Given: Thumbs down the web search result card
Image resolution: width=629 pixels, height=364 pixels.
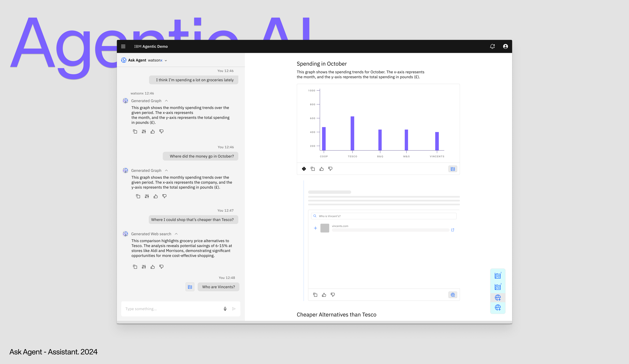Looking at the screenshot, I should tap(333, 295).
